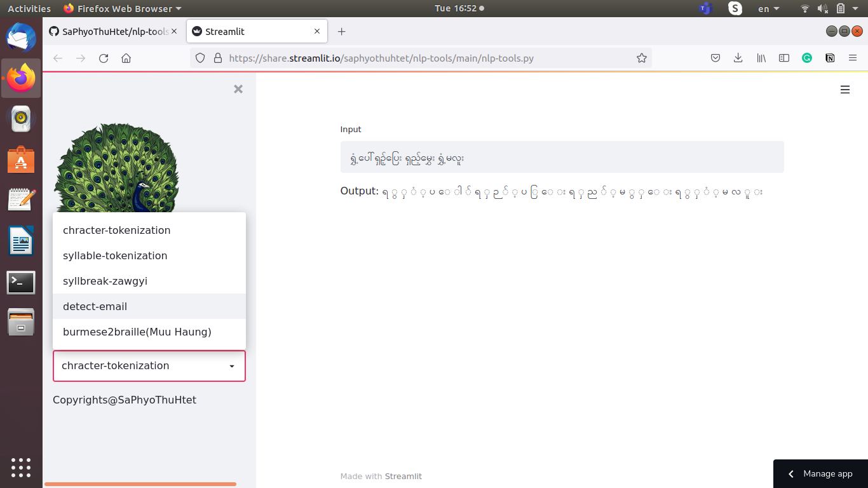868x488 pixels.
Task: View site security padlock info
Action: tap(218, 58)
